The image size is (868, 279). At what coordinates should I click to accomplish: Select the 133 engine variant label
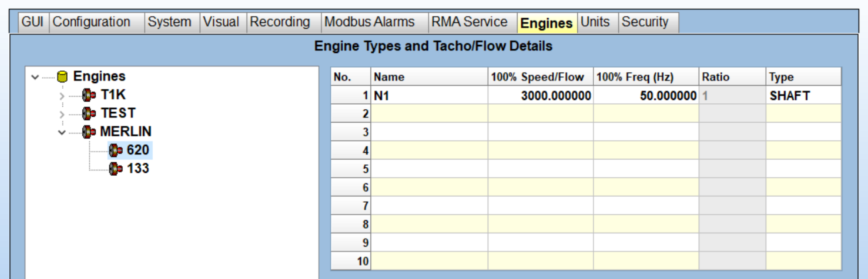click(138, 168)
